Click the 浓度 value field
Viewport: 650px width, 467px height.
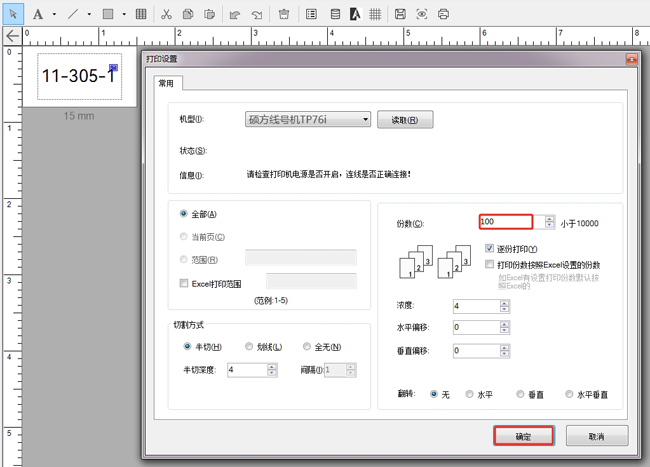(477, 306)
